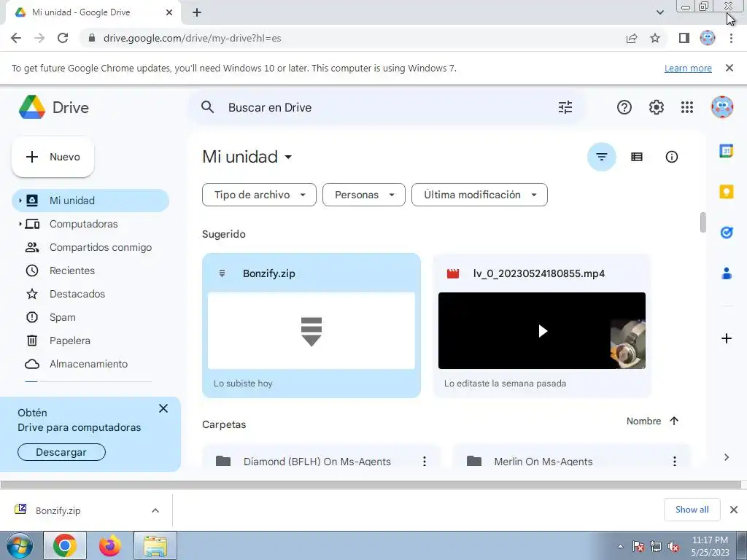Expand Computadoras tree arrow
The height and width of the screenshot is (560, 747).
click(20, 224)
